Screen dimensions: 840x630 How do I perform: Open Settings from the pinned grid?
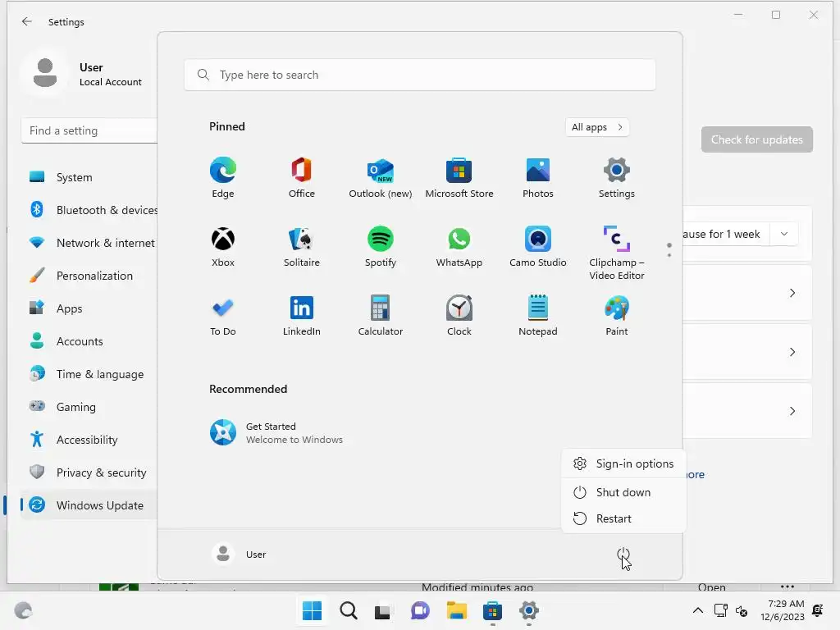click(x=617, y=178)
